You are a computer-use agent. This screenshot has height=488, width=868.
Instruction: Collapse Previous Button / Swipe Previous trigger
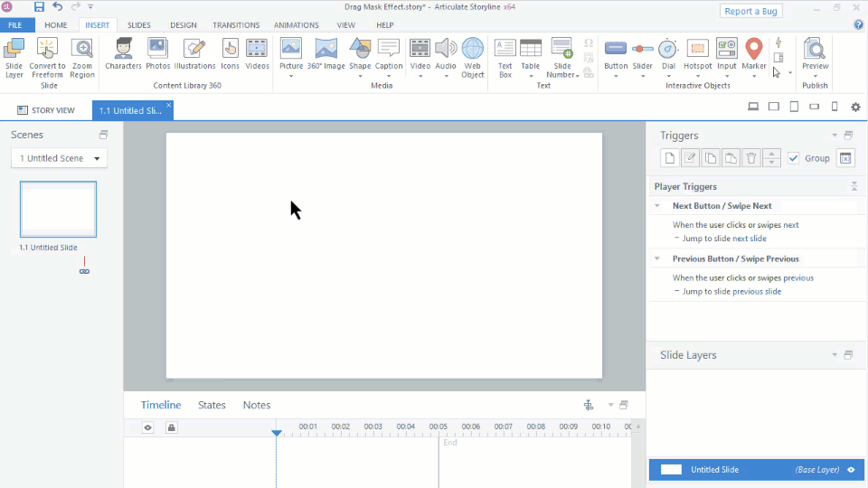point(658,258)
